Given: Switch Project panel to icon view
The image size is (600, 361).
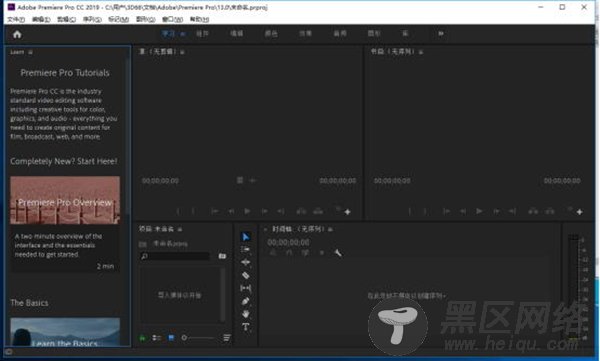Looking at the screenshot, I should 171,338.
